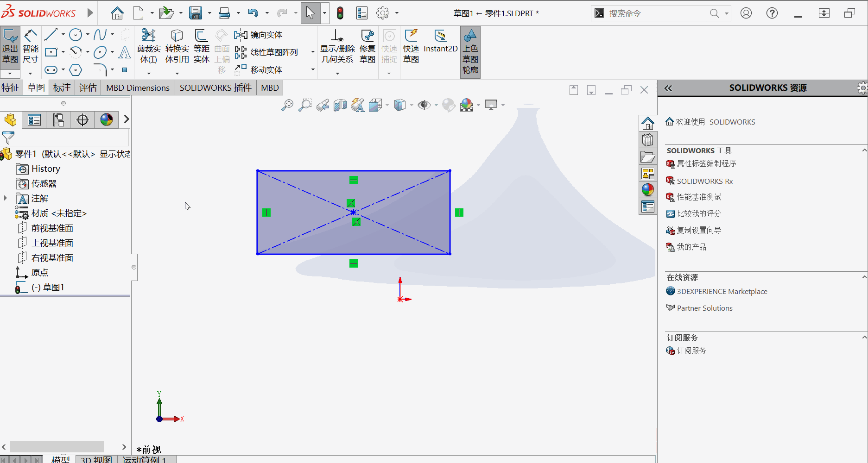The image size is (868, 463).
Task: Switch to the 特征 ribbon tab
Action: (11, 88)
